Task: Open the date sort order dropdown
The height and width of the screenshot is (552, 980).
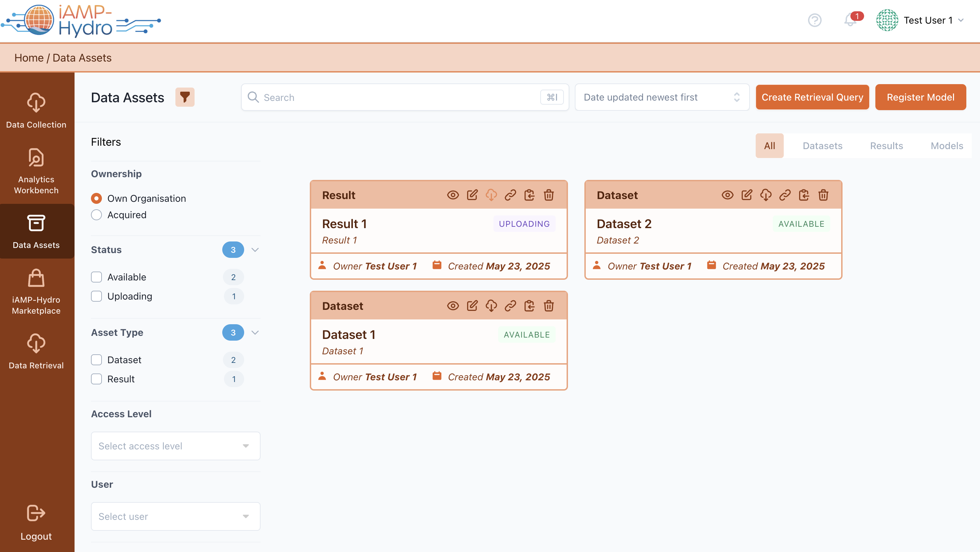Action: (662, 97)
